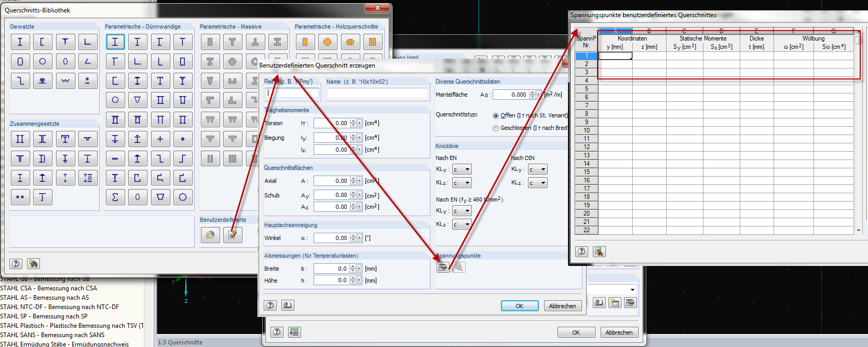Click the book icon in Benutzerdefinierten Querschnitt dialog
The image size is (868, 347).
point(288,305)
